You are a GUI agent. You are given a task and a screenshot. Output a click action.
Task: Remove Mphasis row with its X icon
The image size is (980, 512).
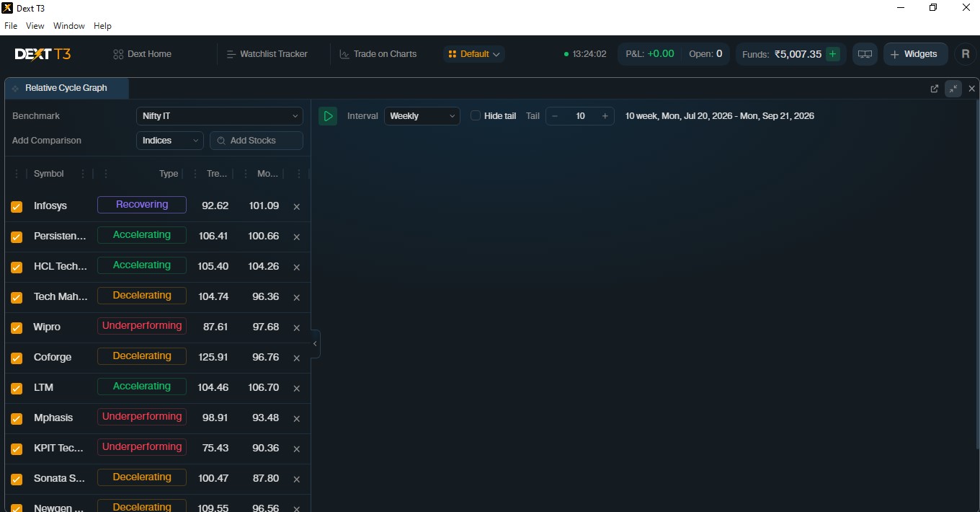click(x=296, y=419)
